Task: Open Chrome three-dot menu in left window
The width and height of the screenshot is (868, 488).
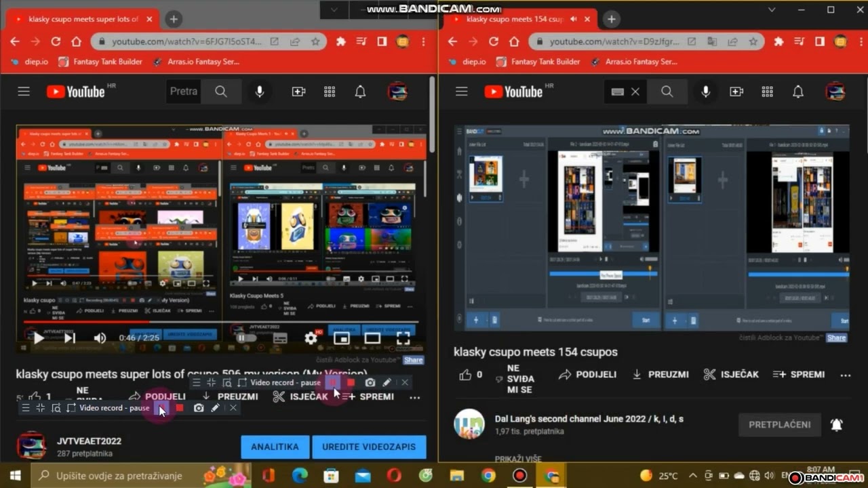Action: coord(423,41)
